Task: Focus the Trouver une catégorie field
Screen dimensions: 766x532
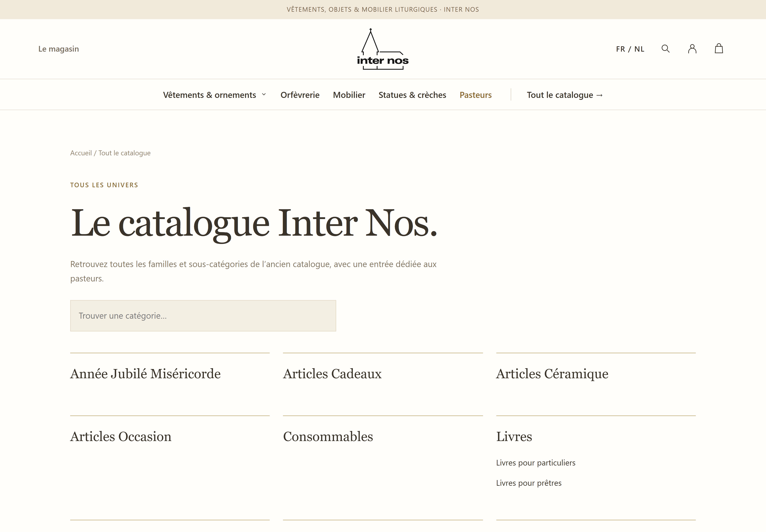Action: click(203, 316)
